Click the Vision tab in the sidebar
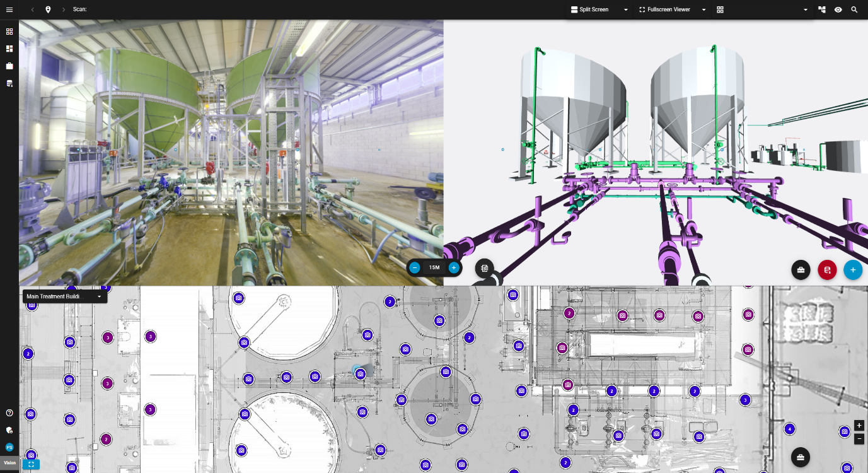The image size is (868, 473). tap(9, 463)
